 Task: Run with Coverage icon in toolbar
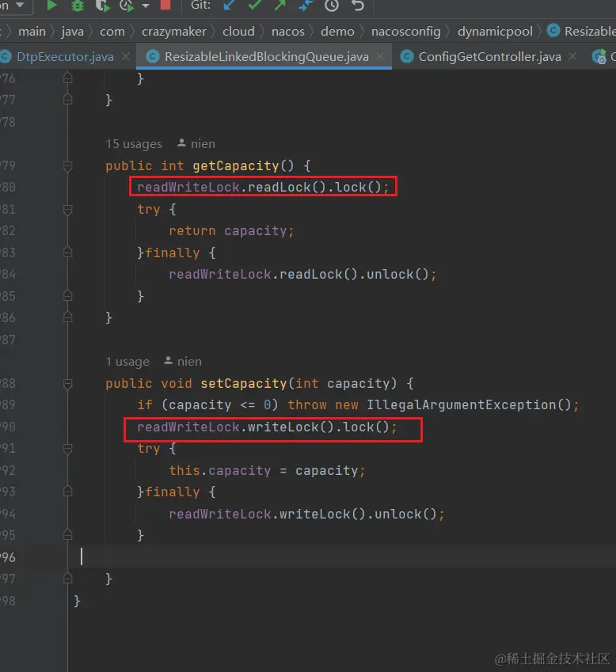[103, 5]
